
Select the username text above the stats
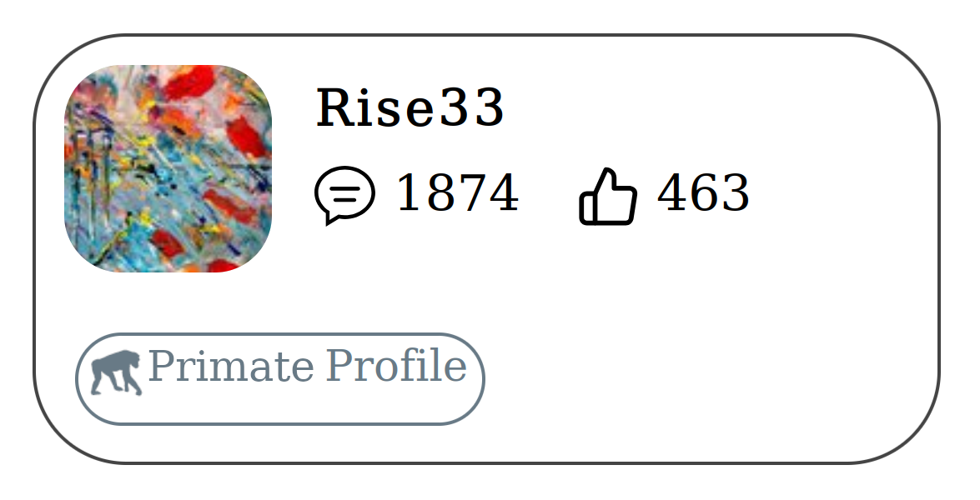tap(410, 108)
